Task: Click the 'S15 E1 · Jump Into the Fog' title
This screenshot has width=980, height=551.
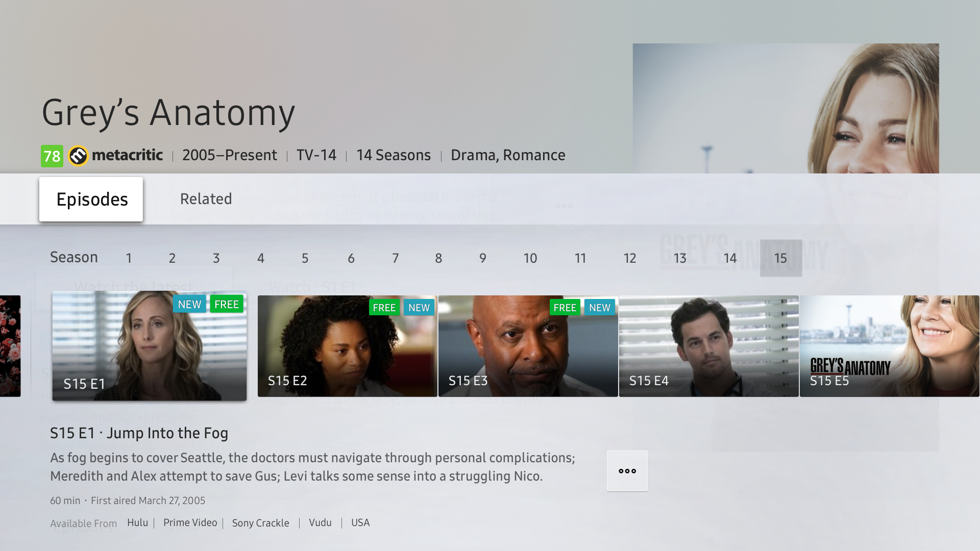Action: (139, 433)
